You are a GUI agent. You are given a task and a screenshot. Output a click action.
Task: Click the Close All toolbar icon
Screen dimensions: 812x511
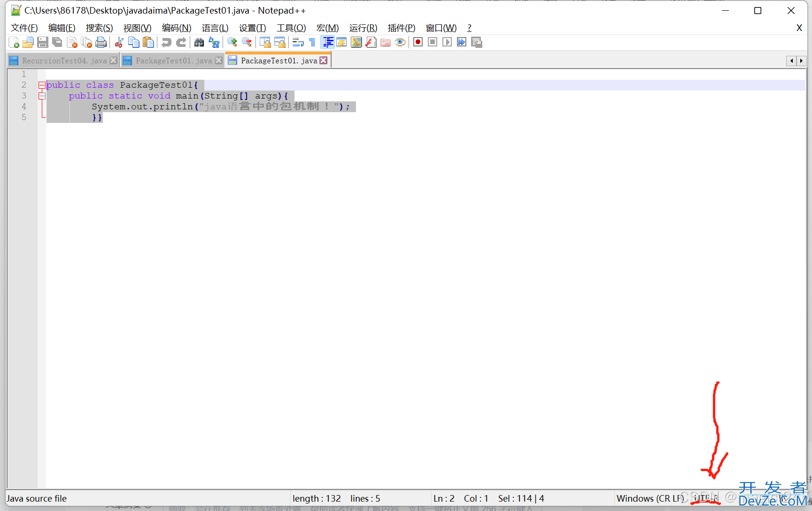point(86,43)
